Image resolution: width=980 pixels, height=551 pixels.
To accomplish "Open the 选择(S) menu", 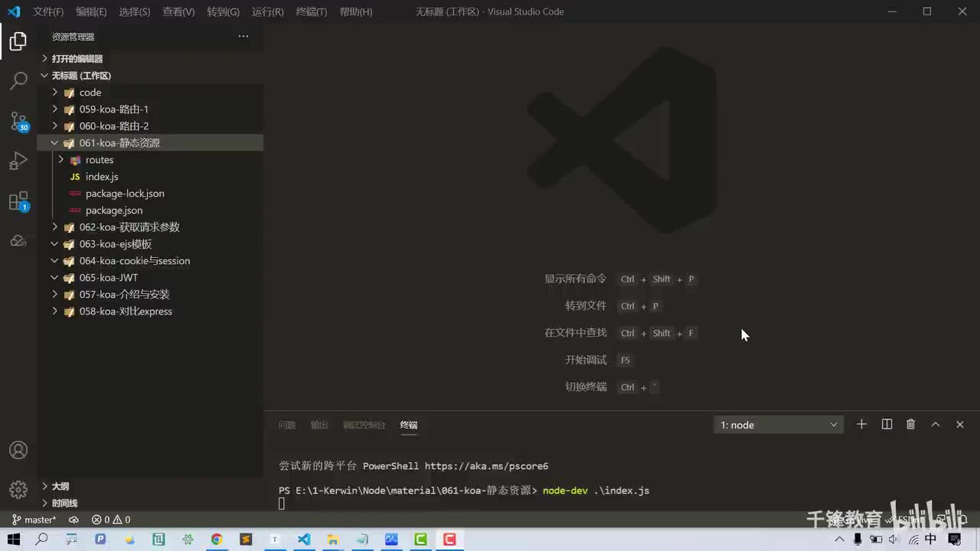I will 135,11.
